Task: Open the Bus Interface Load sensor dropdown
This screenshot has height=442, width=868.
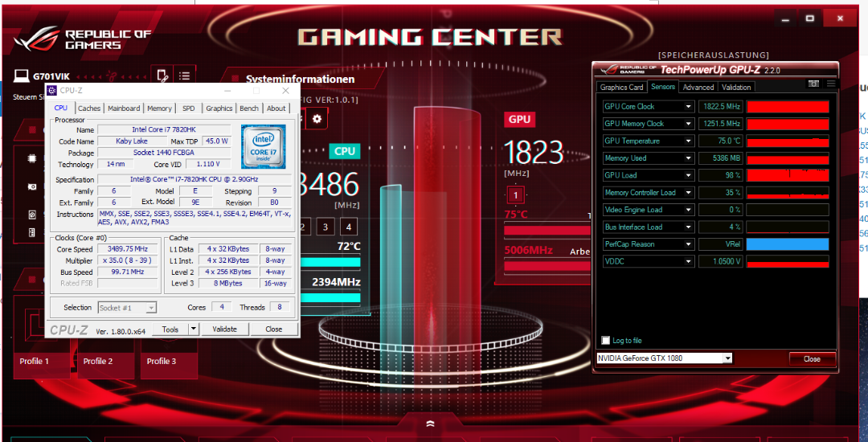Action: click(689, 227)
